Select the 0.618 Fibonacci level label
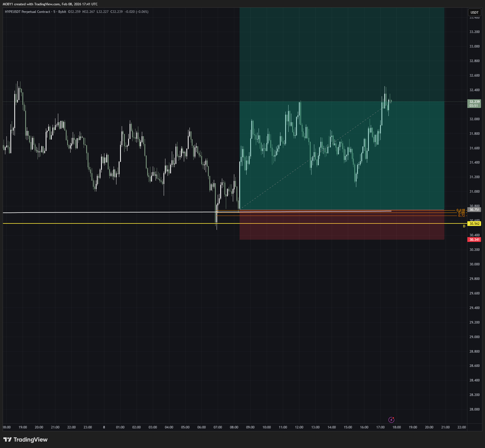This screenshot has width=485, height=448. tap(460, 210)
